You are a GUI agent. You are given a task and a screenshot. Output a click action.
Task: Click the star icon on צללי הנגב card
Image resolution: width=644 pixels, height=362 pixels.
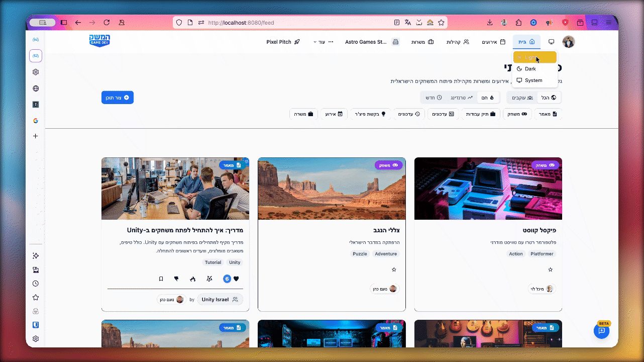(394, 269)
